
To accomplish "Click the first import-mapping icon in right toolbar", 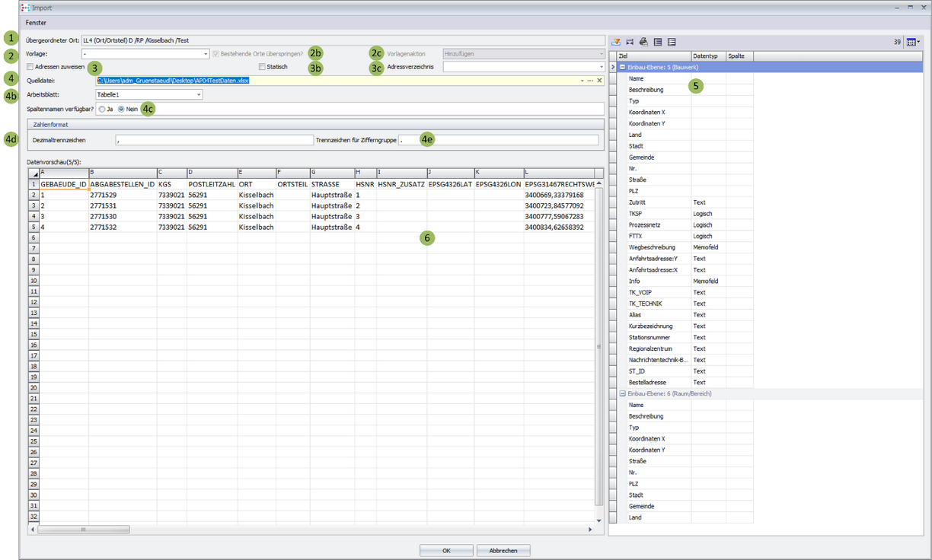I will 617,42.
